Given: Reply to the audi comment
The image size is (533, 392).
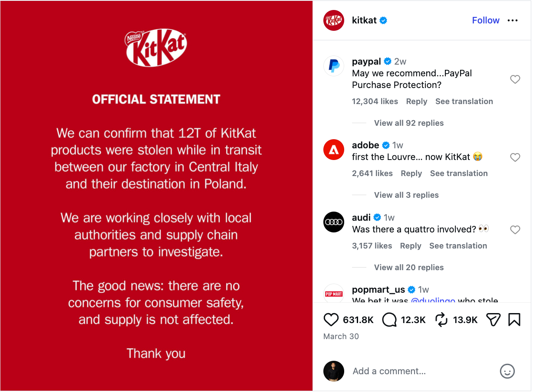Looking at the screenshot, I should [411, 246].
